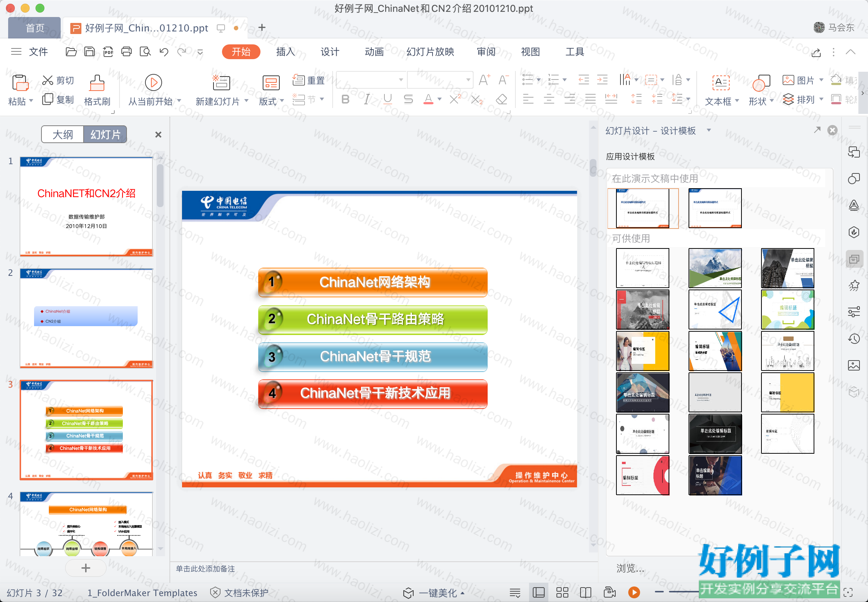Screen dimensions: 868x602
Task: Expand picture (图片) dropdown
Action: click(x=821, y=80)
